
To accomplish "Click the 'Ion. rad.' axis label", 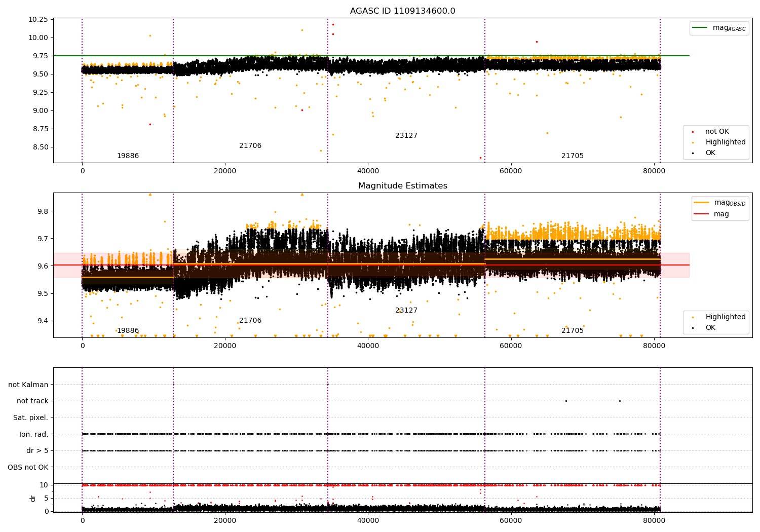I will point(34,435).
